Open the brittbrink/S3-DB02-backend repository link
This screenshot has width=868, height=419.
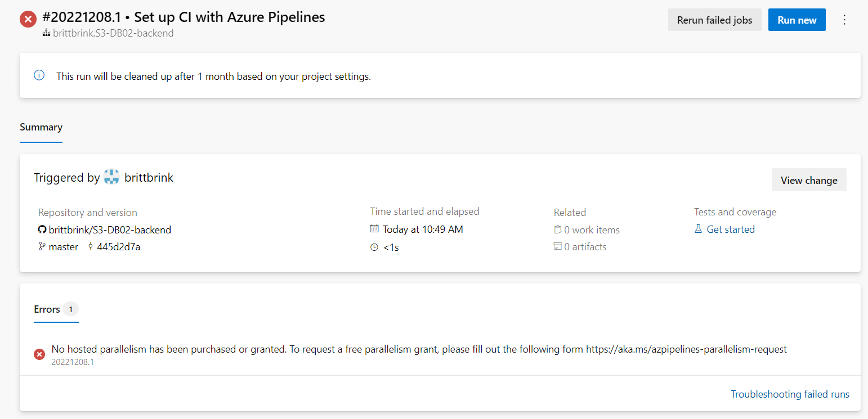click(110, 229)
